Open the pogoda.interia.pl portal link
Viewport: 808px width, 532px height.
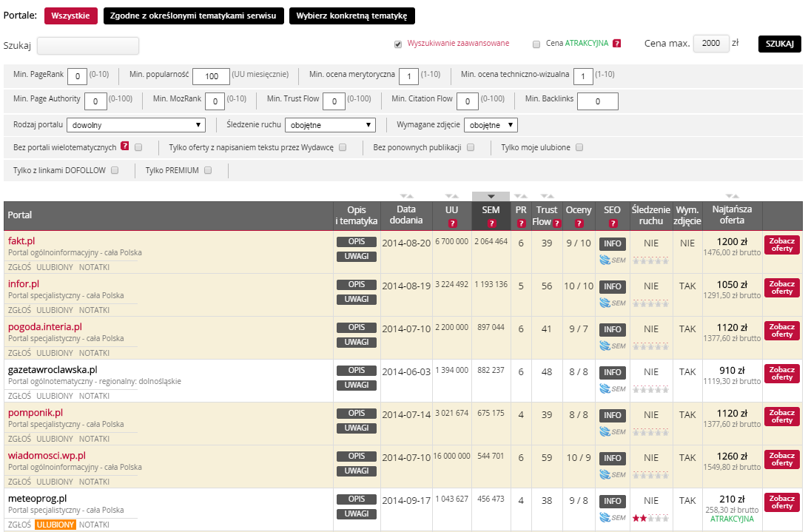[45, 327]
